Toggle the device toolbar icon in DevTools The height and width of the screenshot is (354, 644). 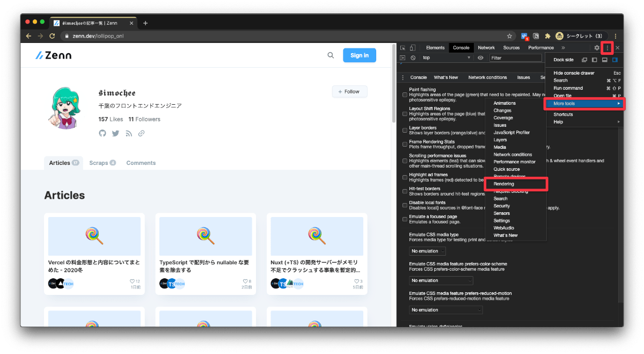[x=411, y=47]
